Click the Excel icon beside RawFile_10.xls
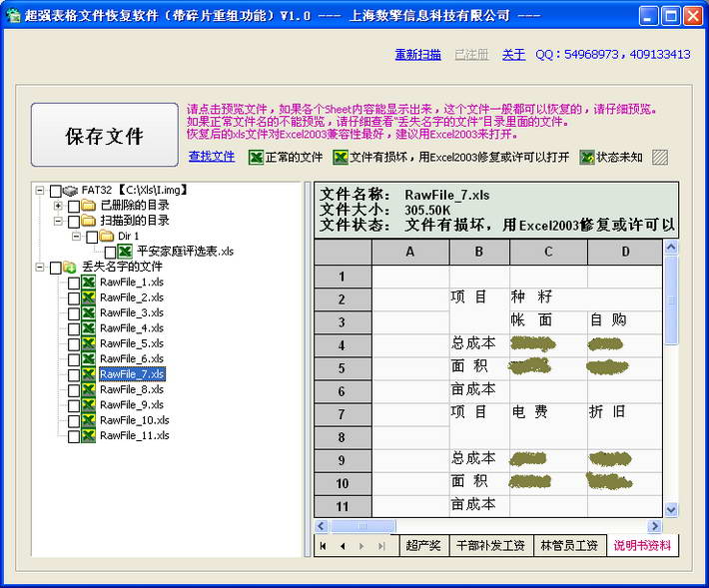Screen dimensions: 709x588 (88, 420)
